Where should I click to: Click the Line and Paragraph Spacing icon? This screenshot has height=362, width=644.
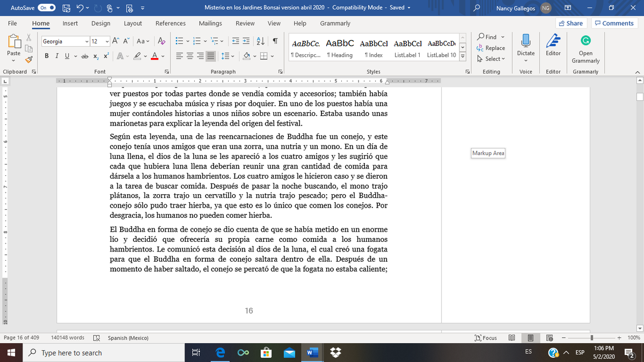click(x=225, y=56)
